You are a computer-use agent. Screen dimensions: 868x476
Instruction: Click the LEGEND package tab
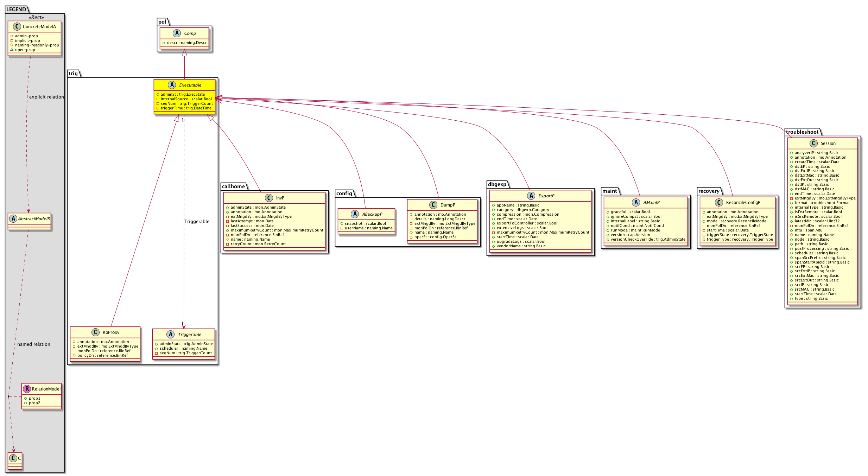click(x=16, y=9)
